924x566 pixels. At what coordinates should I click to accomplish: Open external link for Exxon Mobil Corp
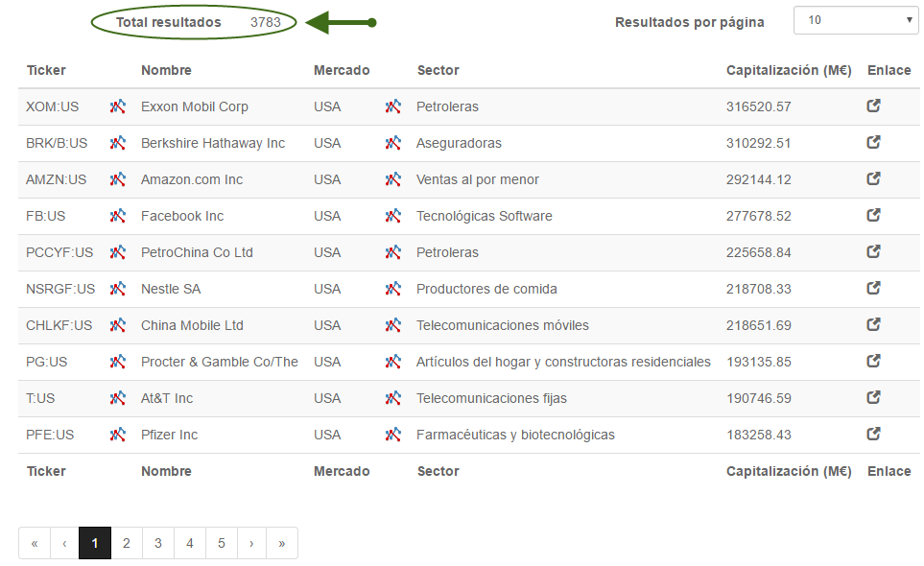tap(873, 106)
